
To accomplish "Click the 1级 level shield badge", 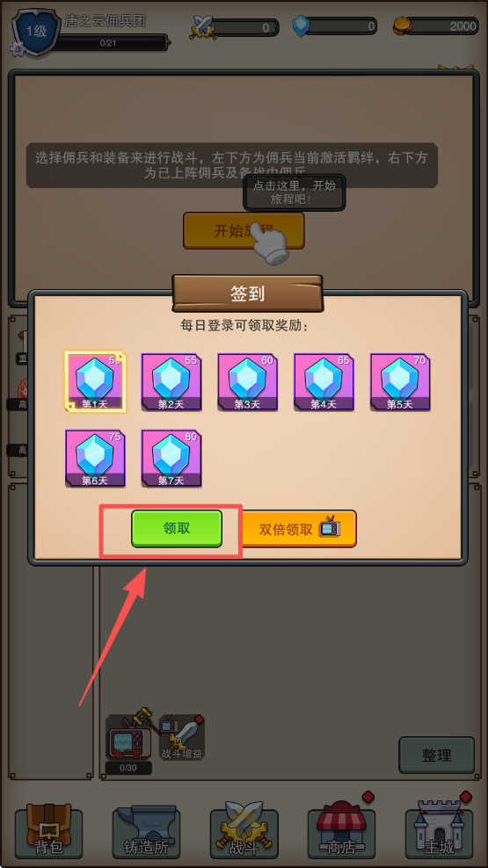I will [36, 31].
